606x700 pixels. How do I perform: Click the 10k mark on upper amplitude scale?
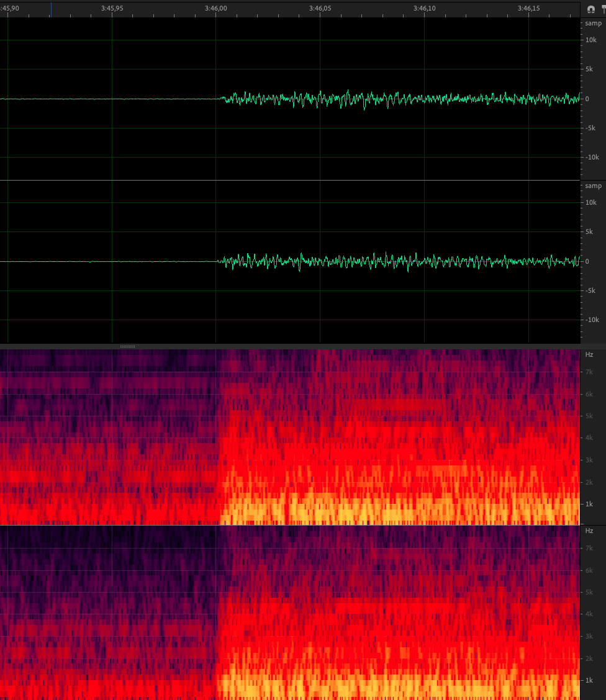pyautogui.click(x=592, y=40)
